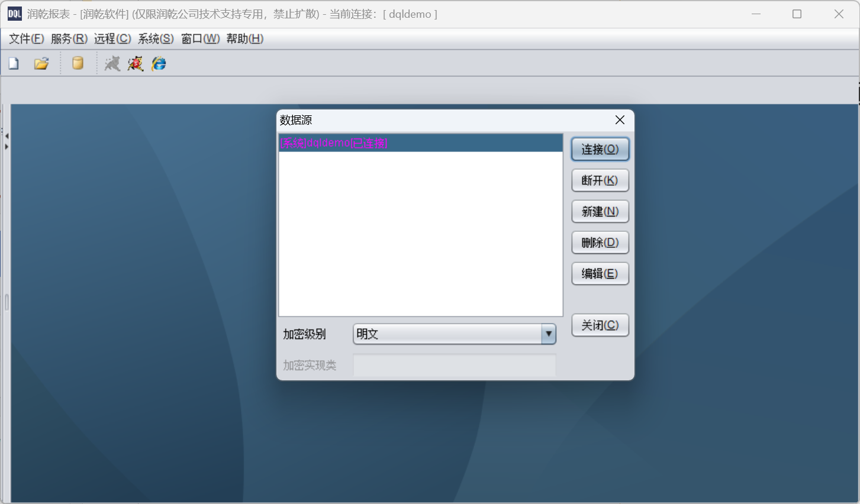
Task: Open the 帮助(H) menu
Action: 245,38
